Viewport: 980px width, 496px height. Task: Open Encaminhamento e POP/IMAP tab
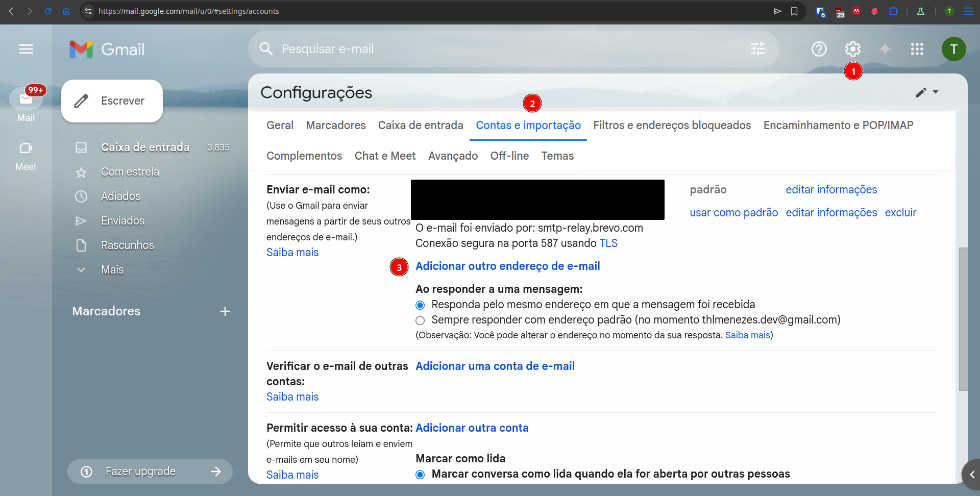pos(838,126)
